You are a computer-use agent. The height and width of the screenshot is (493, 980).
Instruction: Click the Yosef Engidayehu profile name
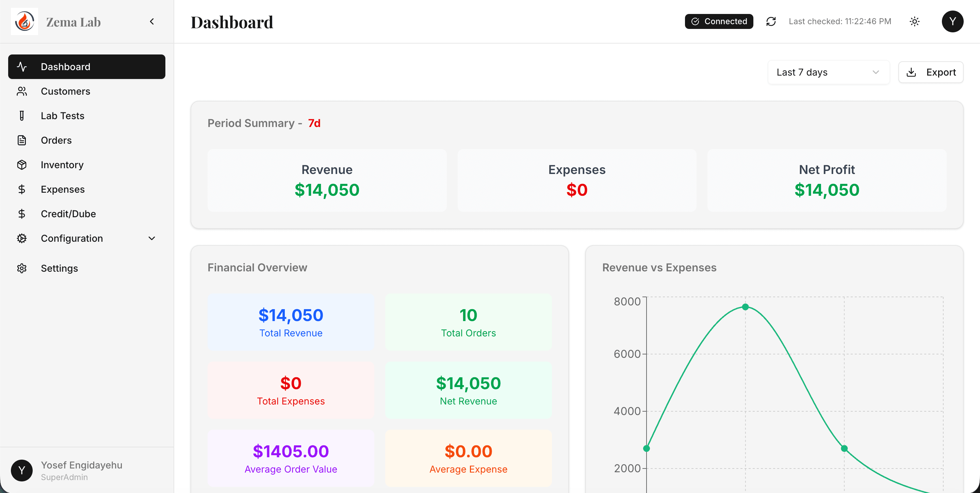[81, 465]
